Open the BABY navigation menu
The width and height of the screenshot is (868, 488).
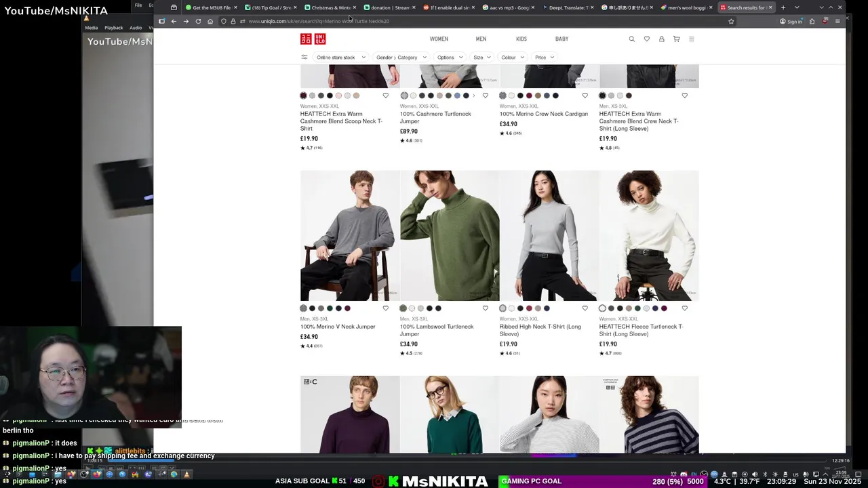pyautogui.click(x=561, y=39)
